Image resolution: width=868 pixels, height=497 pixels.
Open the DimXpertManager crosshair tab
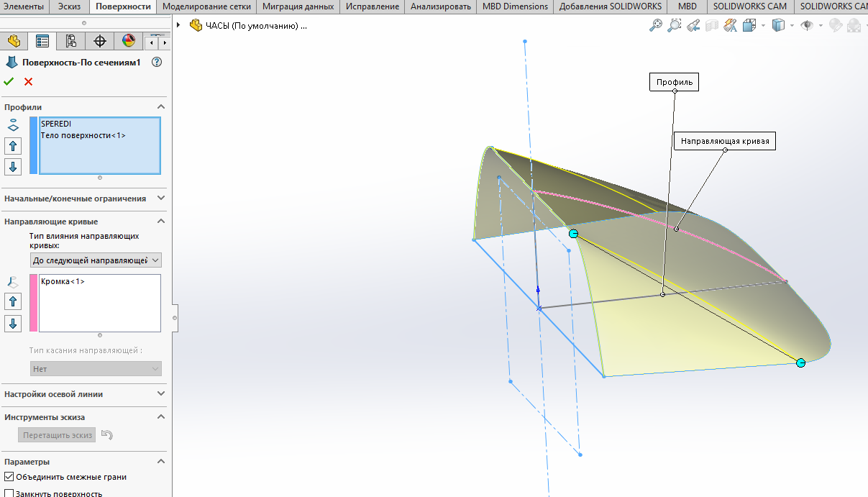(x=100, y=40)
